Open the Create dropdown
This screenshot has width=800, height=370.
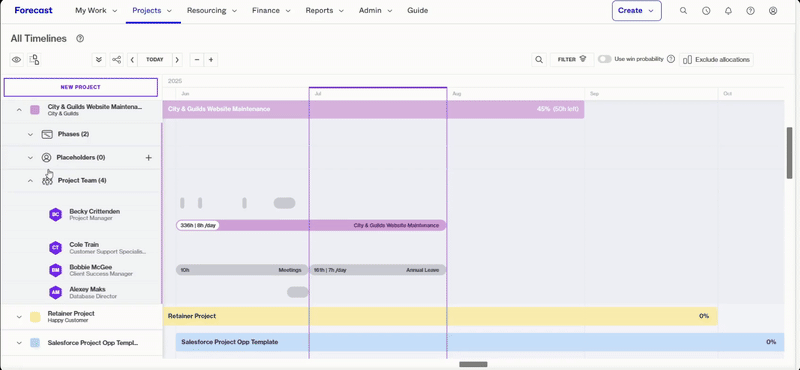coord(637,11)
